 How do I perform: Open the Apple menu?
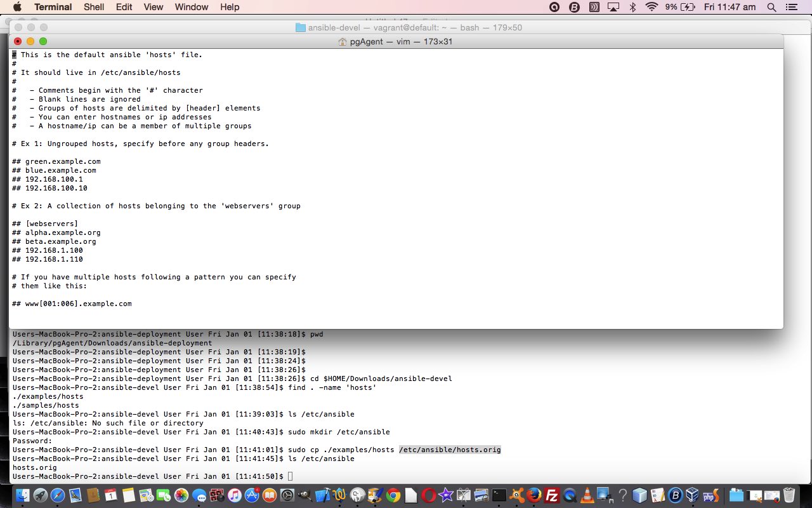coord(16,7)
